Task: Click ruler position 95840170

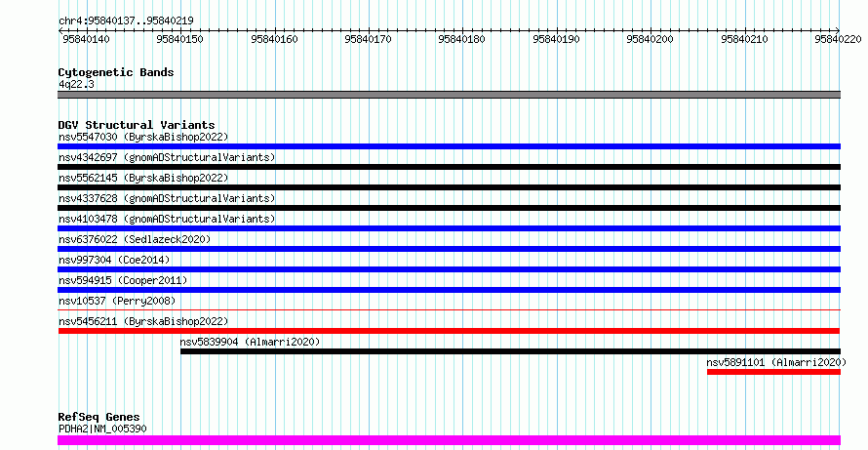Action: click(x=368, y=39)
